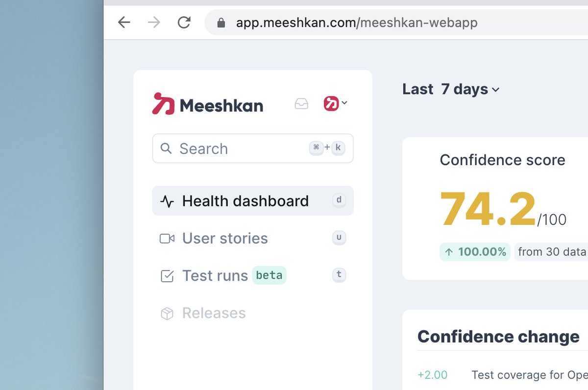Screen dimensions: 588x390
Task: Click the Search input field
Action: click(x=253, y=148)
